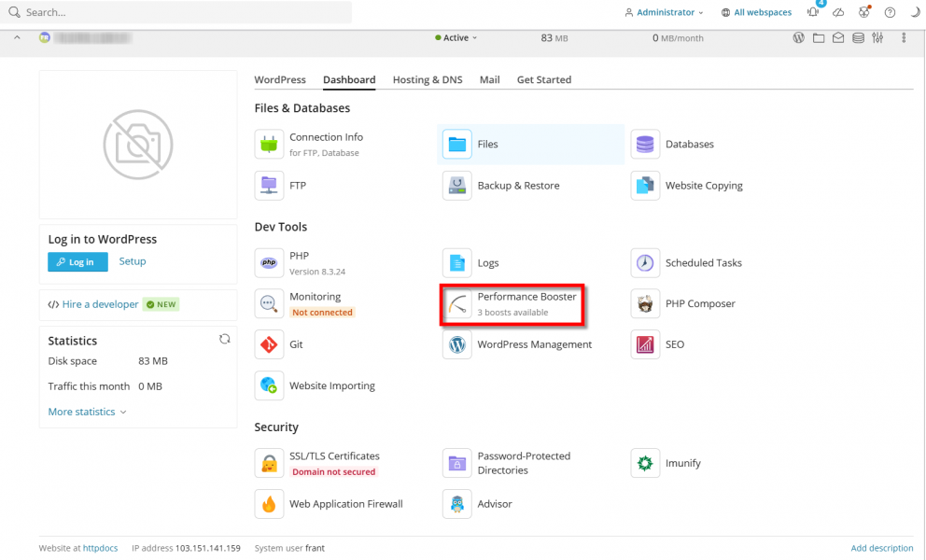Open PHP settings icon
Screen dimensions: 926x560
click(269, 263)
